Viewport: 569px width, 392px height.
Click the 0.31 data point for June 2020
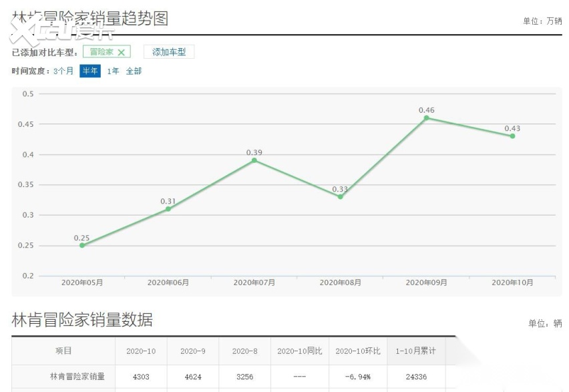168,209
